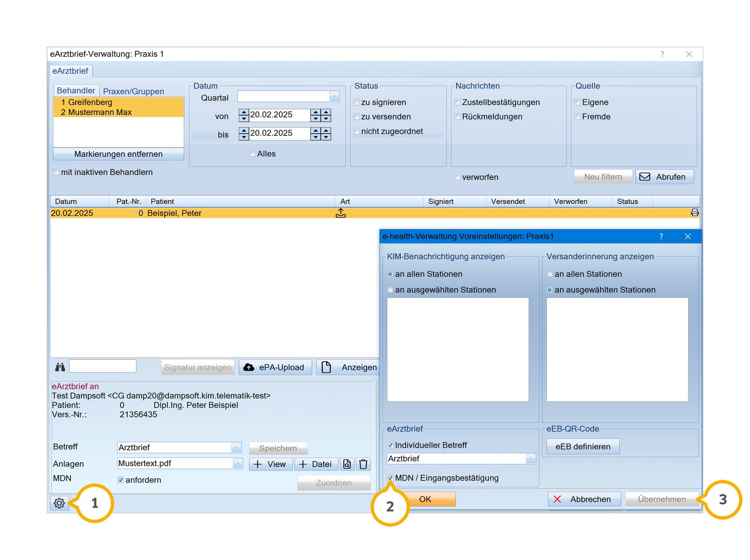This screenshot has width=750, height=560.
Task: Toggle verworfen checkbox
Action: (x=458, y=177)
